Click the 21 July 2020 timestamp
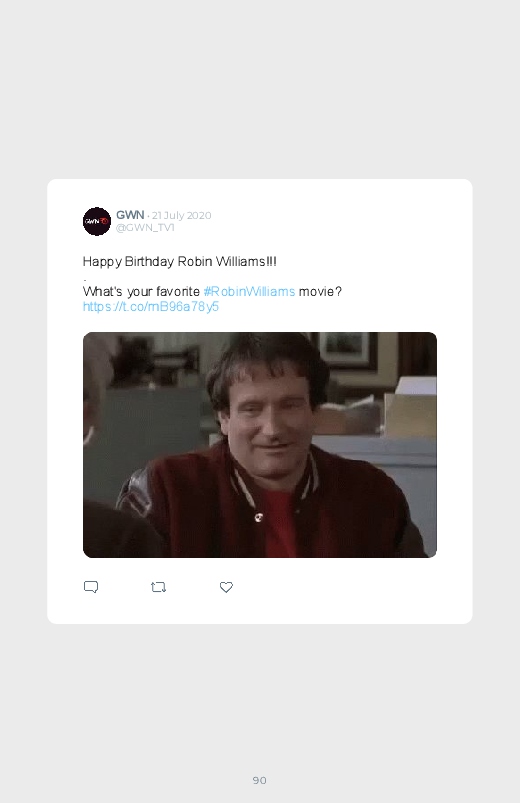520x803 pixels. pyautogui.click(x=181, y=215)
